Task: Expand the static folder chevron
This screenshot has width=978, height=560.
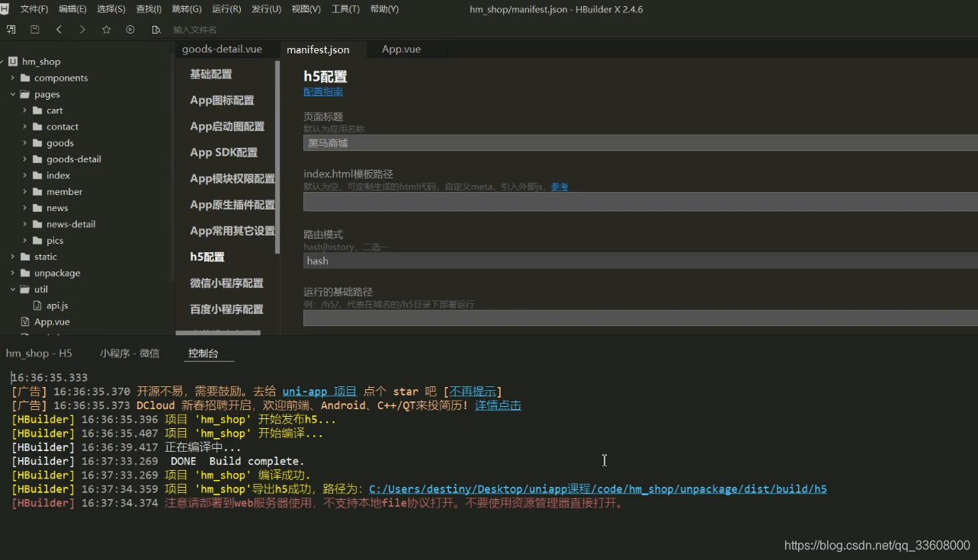Action: click(13, 257)
